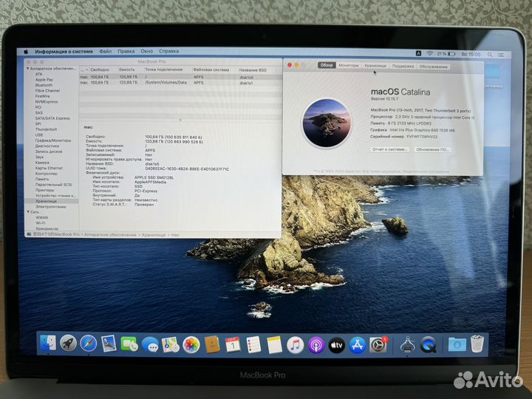
Task: Select the volume row with /System/Volumes/Data
Action: (180, 83)
